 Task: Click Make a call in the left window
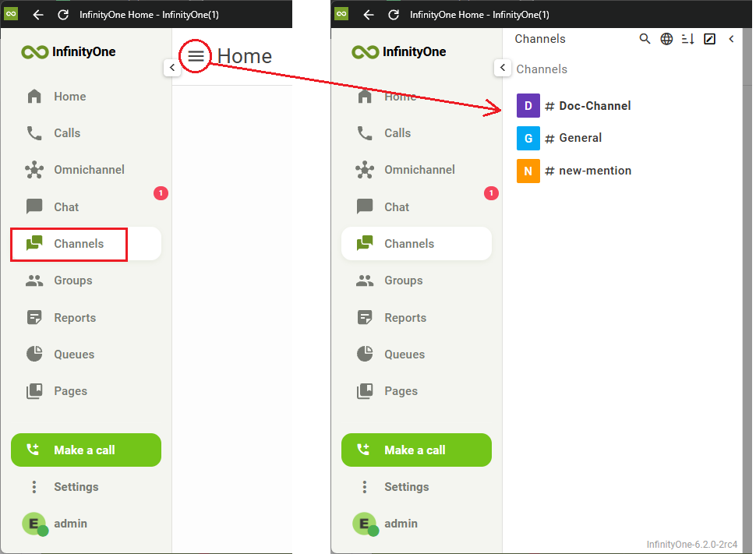pos(86,450)
